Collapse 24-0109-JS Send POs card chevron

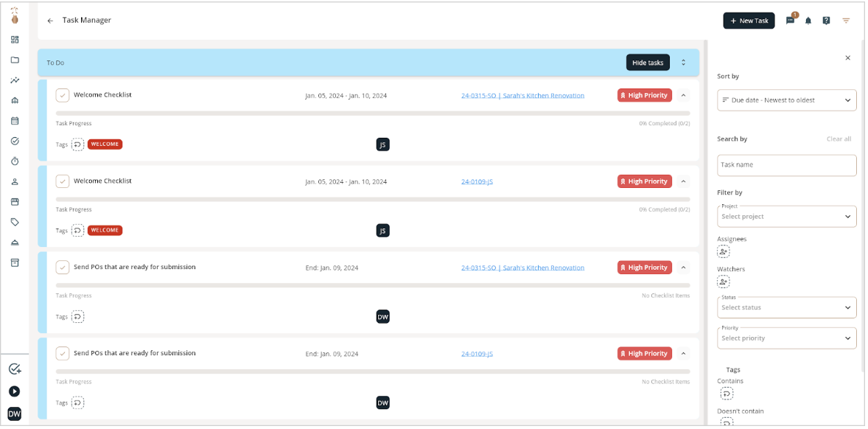pos(683,353)
